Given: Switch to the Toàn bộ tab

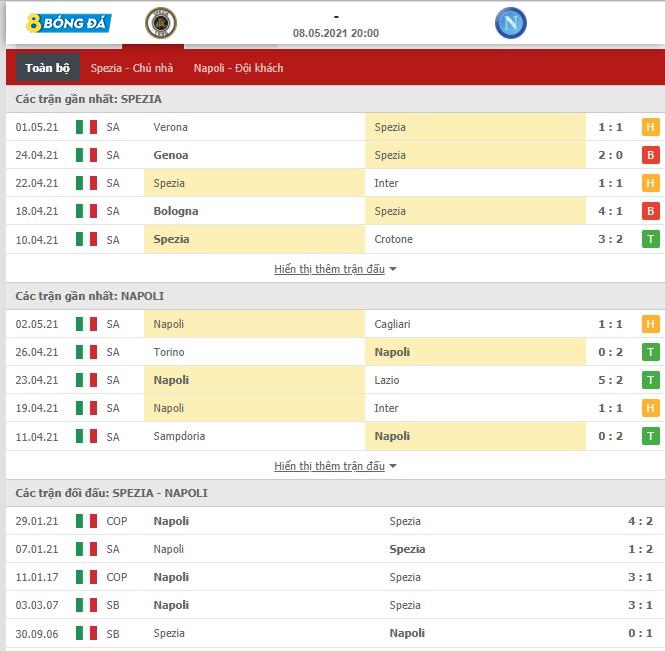Looking at the screenshot, I should (x=48, y=68).
